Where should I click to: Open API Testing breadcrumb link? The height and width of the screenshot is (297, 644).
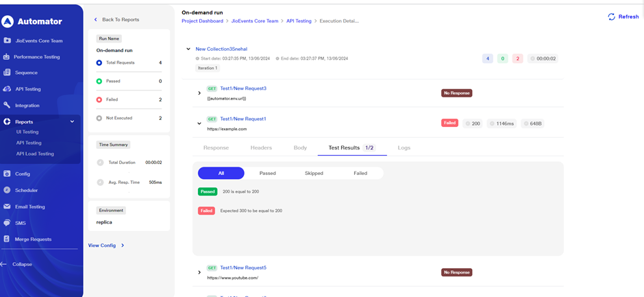[299, 21]
